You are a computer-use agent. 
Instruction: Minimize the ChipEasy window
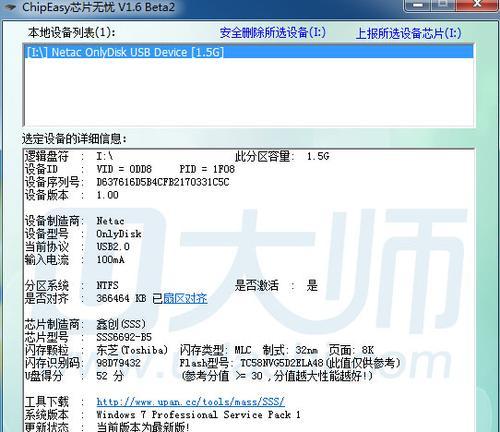click(x=418, y=5)
